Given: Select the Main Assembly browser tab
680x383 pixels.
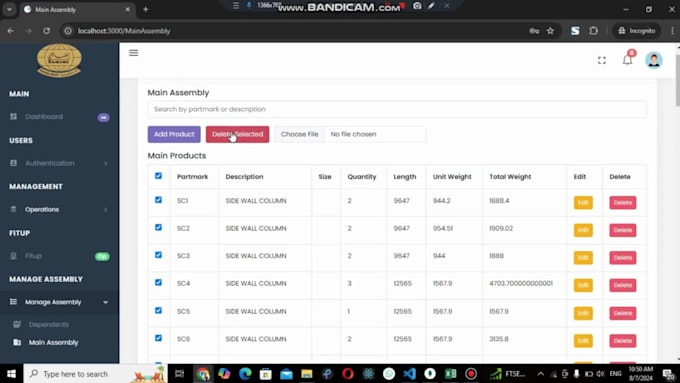Looking at the screenshot, I should (76, 9).
